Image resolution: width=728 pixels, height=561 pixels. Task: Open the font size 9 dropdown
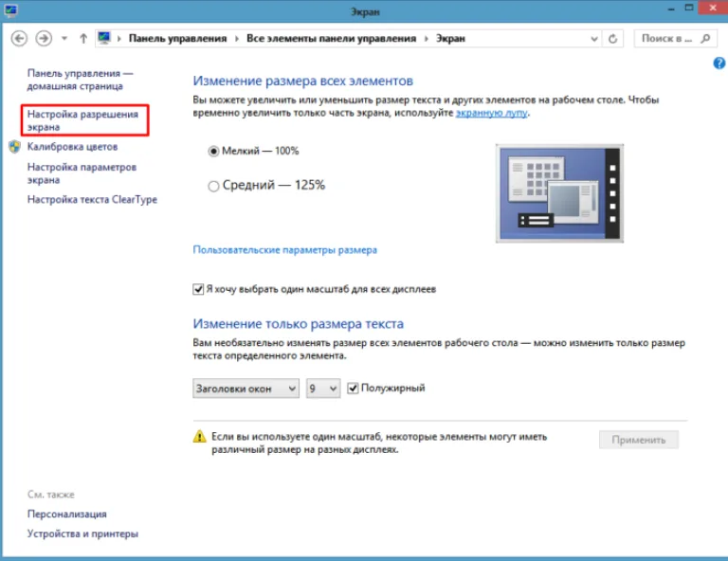pos(323,389)
